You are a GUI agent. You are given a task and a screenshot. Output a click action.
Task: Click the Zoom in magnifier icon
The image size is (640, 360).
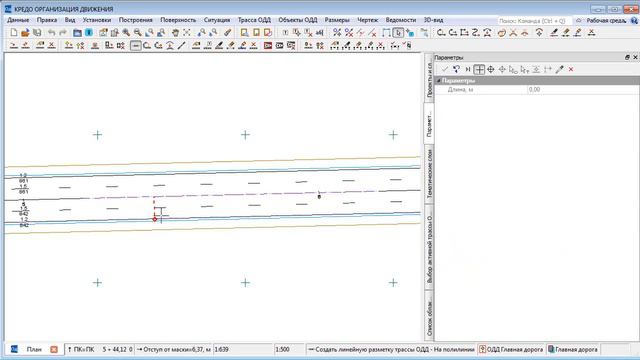tap(126, 33)
